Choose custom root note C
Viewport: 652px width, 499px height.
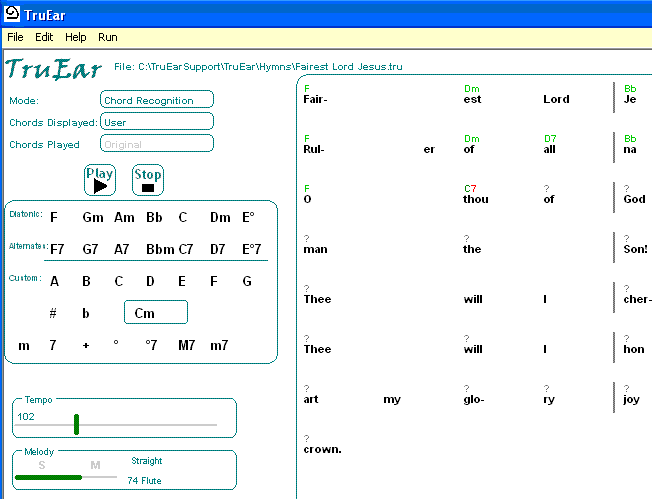[119, 282]
